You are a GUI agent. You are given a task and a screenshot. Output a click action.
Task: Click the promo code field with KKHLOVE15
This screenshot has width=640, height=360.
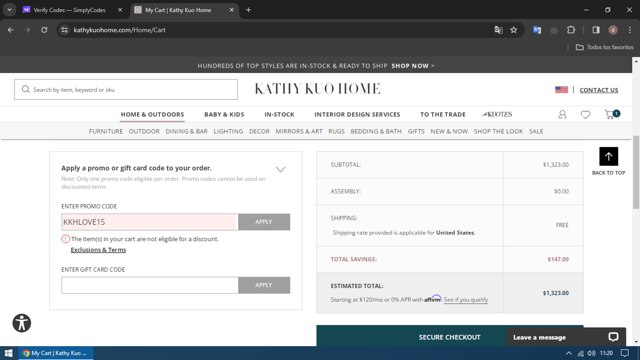pos(149,222)
